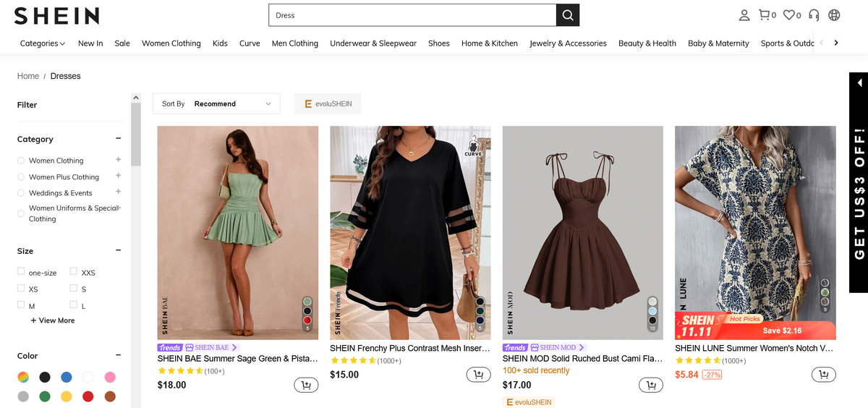Select multicolor filter swatch
Screen dimensions: 868x408
pyautogui.click(x=24, y=377)
